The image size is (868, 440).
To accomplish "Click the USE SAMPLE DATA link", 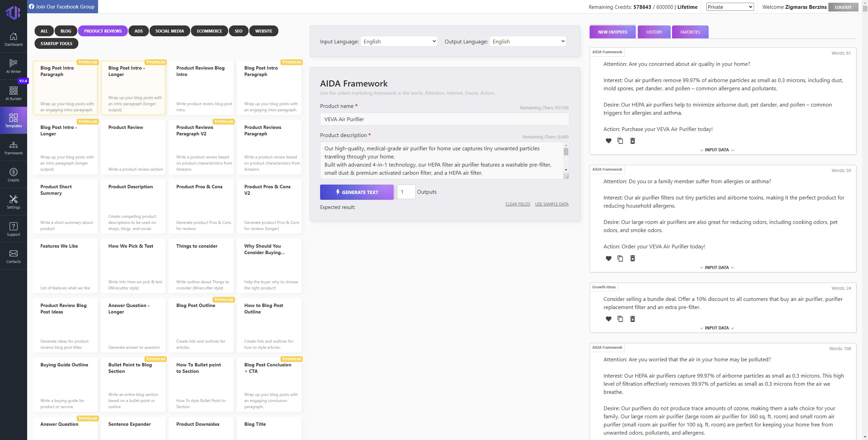I will point(552,204).
